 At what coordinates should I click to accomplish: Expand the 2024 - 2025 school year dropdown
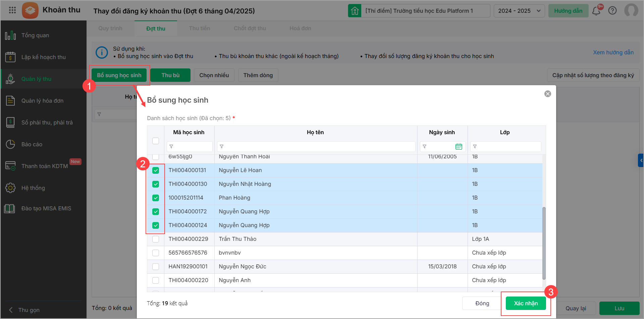click(519, 11)
